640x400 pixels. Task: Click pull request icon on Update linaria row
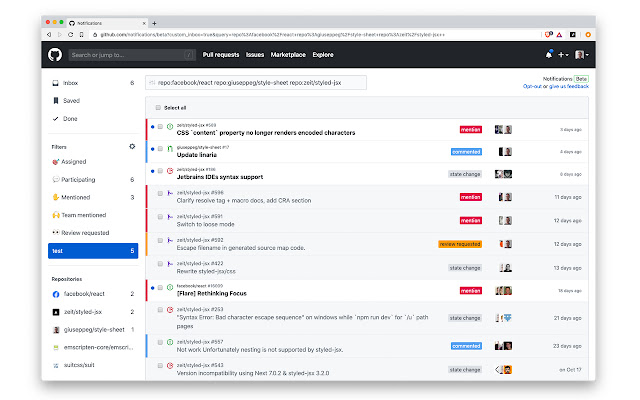point(170,149)
